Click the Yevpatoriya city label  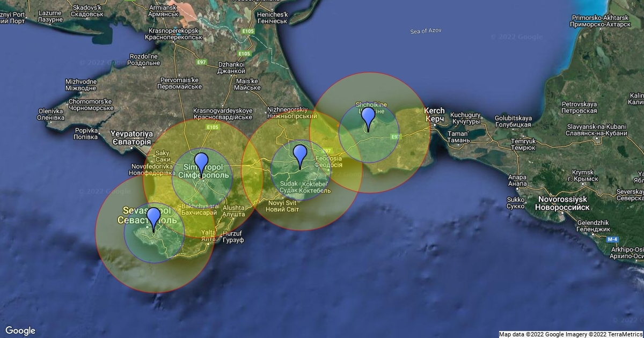click(131, 137)
